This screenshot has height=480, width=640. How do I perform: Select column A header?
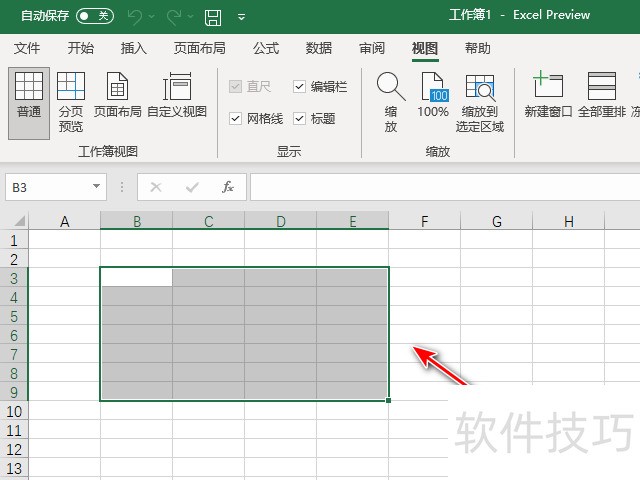click(x=64, y=222)
